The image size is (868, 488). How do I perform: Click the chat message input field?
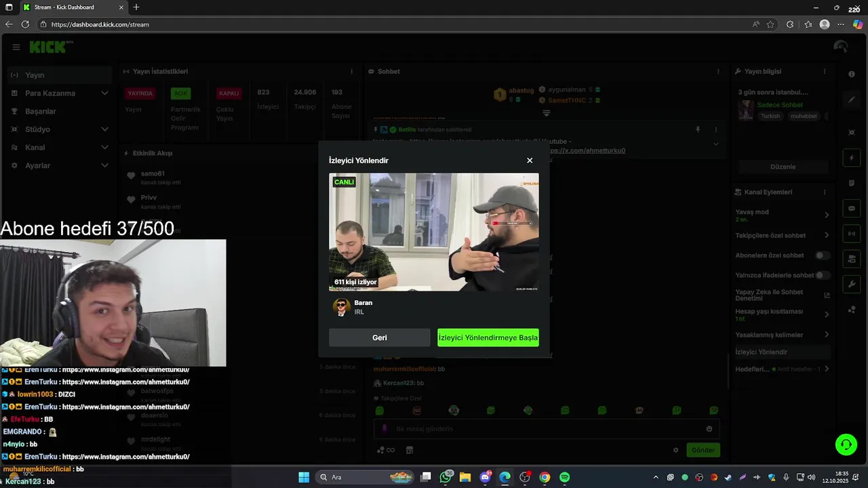(x=546, y=429)
